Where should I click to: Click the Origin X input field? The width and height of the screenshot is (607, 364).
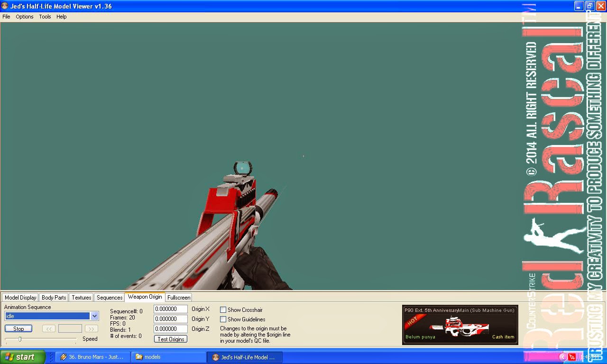171,309
